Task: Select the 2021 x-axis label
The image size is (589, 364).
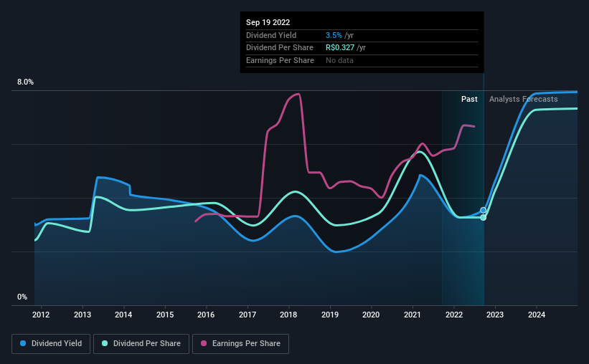Action: point(413,315)
